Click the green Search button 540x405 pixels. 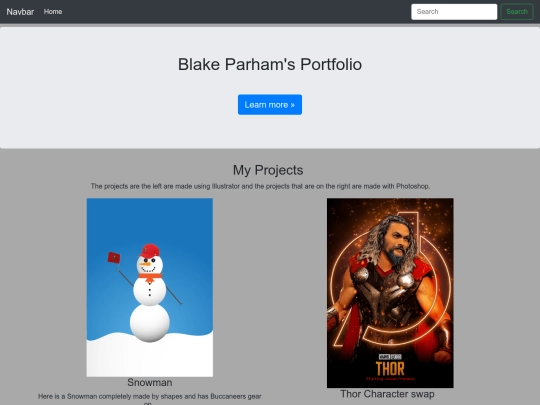[x=517, y=12]
